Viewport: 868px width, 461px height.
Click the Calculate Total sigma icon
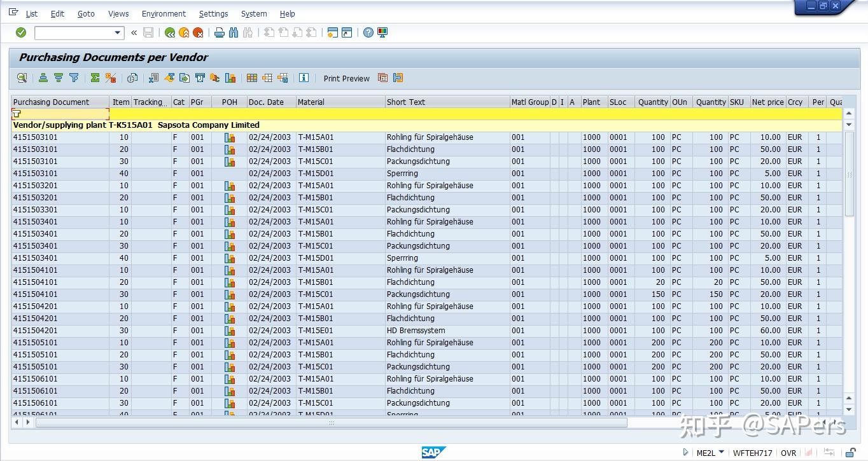[x=94, y=78]
